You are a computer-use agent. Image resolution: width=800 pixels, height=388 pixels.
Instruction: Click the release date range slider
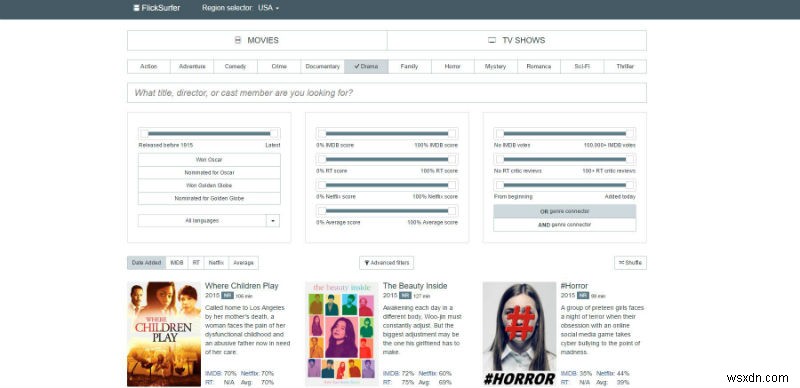tap(209, 134)
